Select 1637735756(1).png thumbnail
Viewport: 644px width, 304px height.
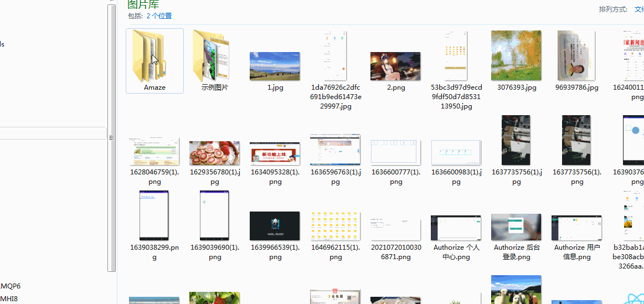tap(576, 140)
